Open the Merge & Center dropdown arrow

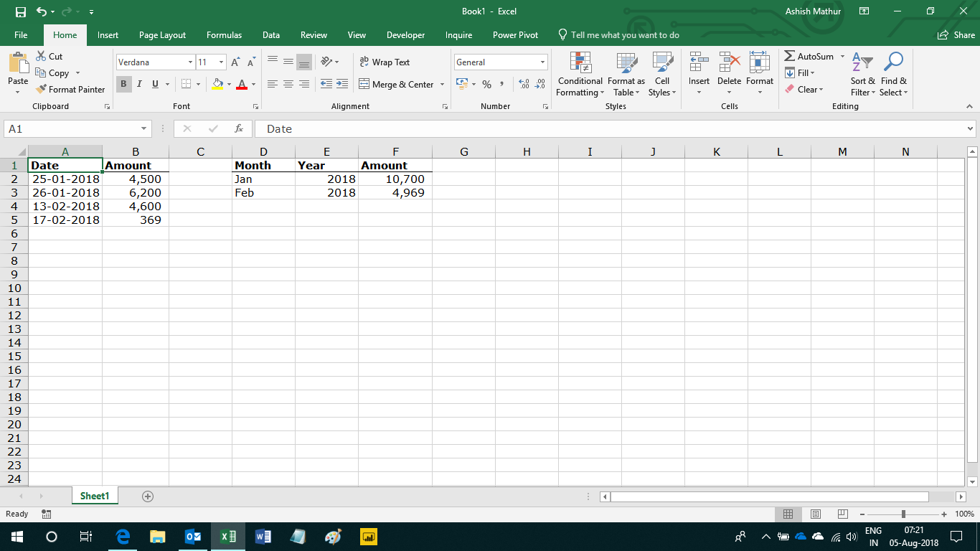pyautogui.click(x=442, y=85)
